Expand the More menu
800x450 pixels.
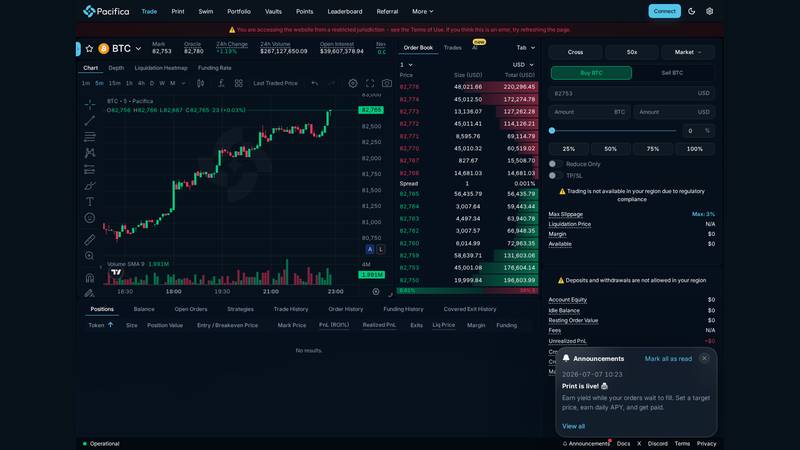pyautogui.click(x=422, y=11)
